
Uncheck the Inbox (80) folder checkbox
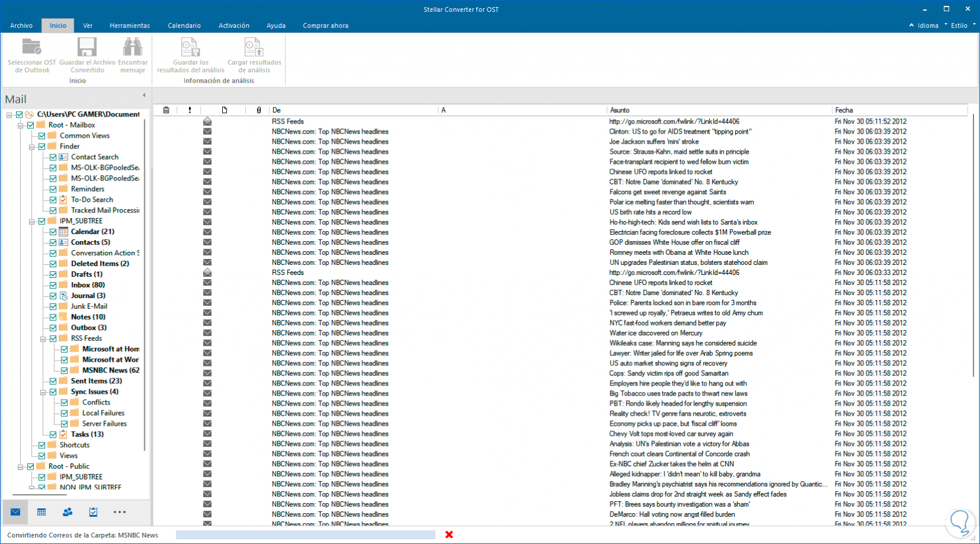point(53,285)
